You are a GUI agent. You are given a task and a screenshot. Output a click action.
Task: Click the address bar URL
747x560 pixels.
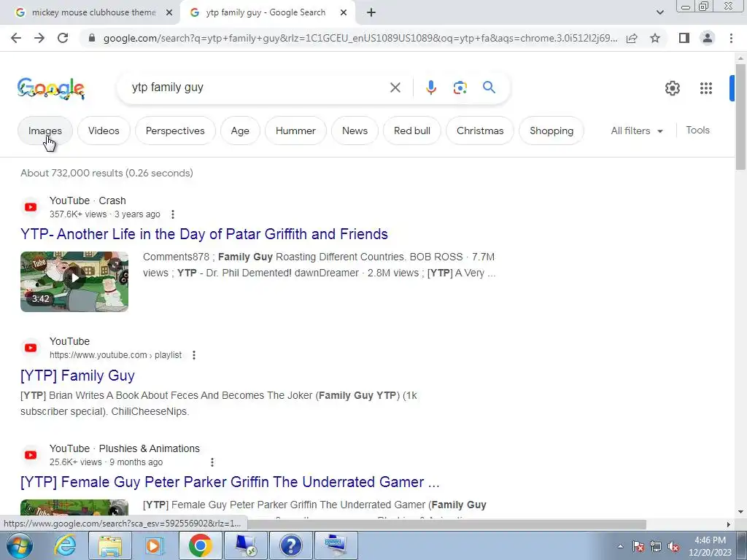(360, 38)
